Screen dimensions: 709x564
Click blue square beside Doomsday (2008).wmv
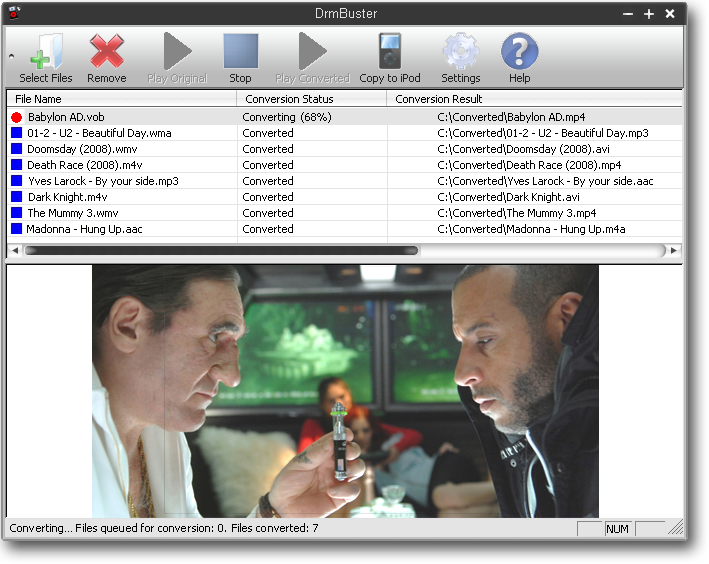(x=17, y=149)
